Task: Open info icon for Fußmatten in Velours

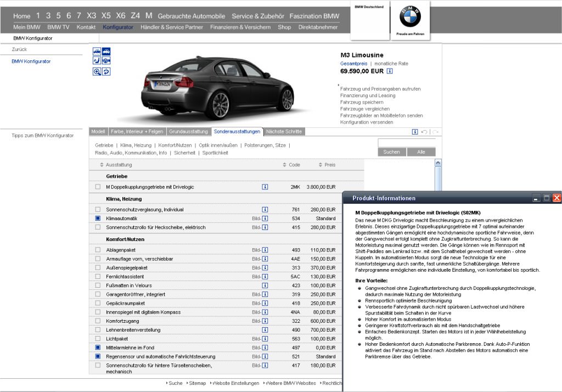Action: [265, 285]
